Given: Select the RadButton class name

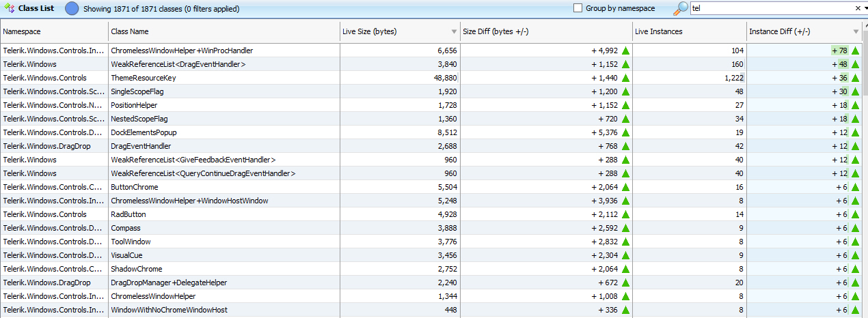Looking at the screenshot, I should click(128, 214).
